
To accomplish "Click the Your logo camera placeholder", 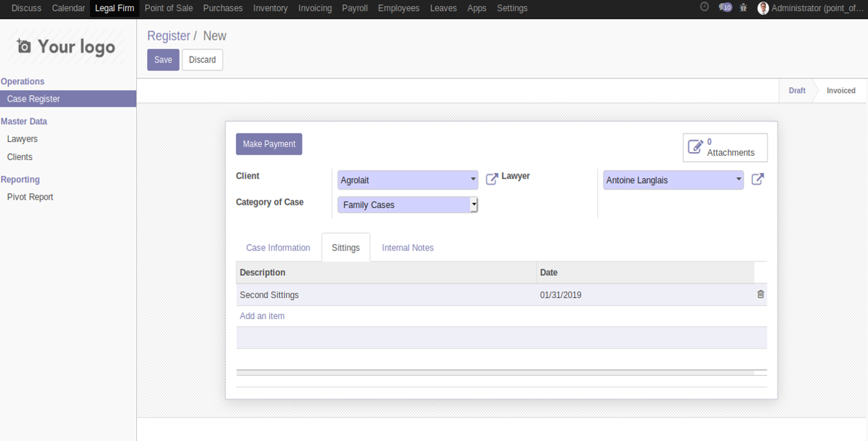I will [x=65, y=47].
